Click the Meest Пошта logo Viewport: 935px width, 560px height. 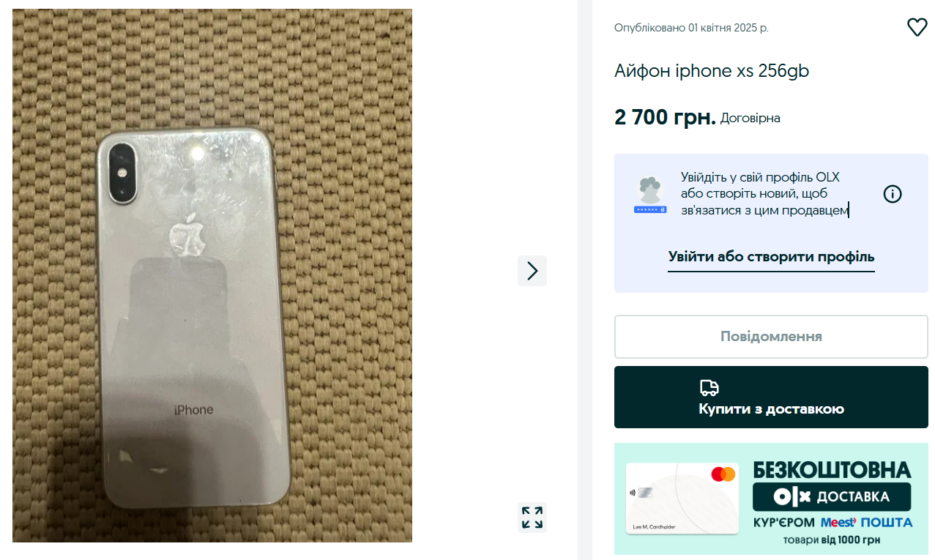[866, 523]
